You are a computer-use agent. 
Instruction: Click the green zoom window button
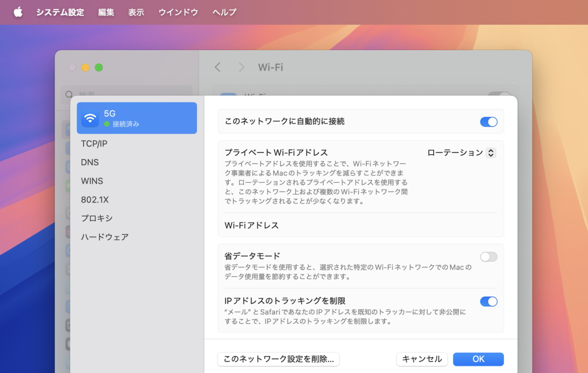(x=99, y=68)
